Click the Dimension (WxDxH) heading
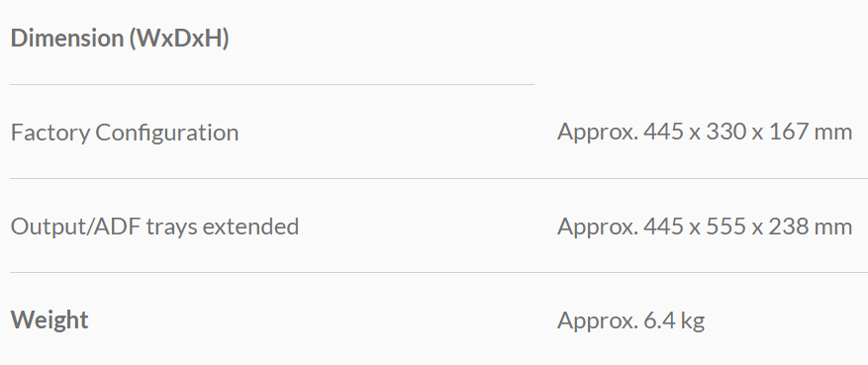 [120, 39]
